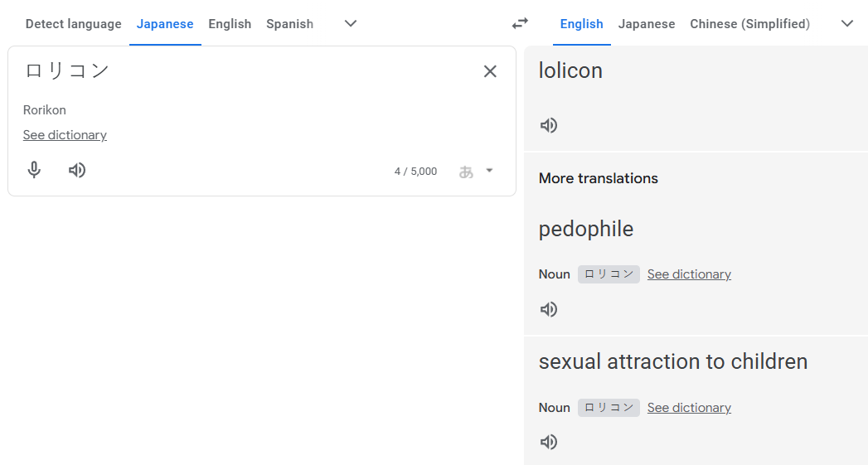Open 'See dictionary' under Rorikon
Image resolution: width=868 pixels, height=465 pixels.
pyautogui.click(x=65, y=135)
